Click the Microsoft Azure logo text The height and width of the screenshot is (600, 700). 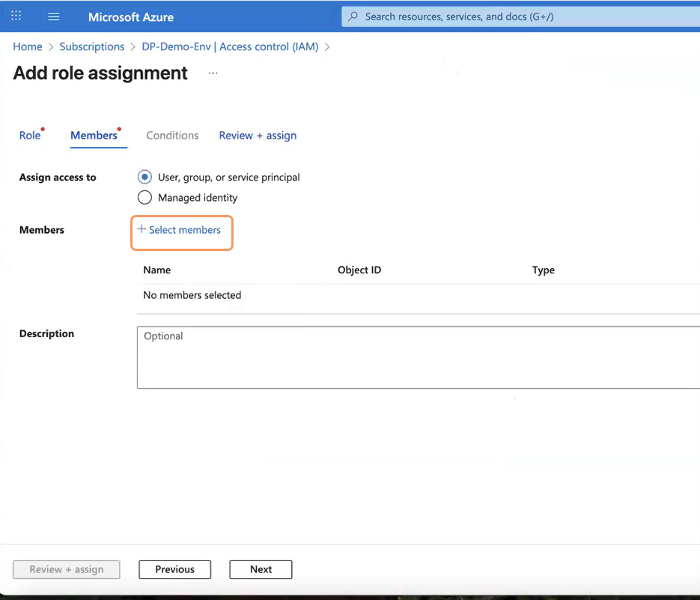[131, 17]
